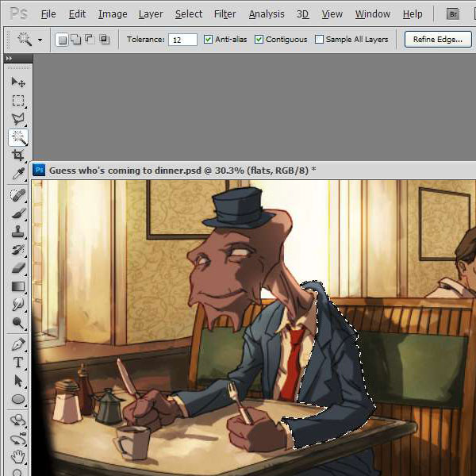Select the Crop tool
The image size is (476, 476).
[x=18, y=155]
